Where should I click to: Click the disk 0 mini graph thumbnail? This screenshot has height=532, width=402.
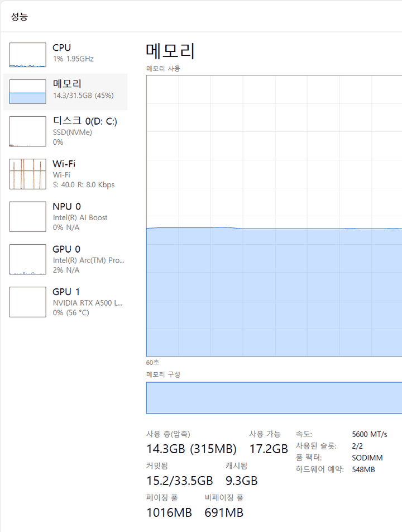coord(27,131)
